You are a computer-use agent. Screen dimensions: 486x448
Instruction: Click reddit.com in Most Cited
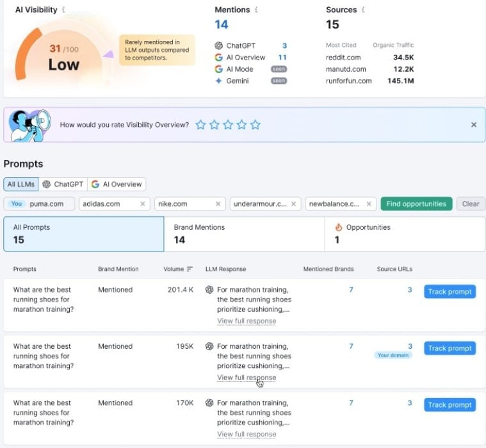[343, 58]
